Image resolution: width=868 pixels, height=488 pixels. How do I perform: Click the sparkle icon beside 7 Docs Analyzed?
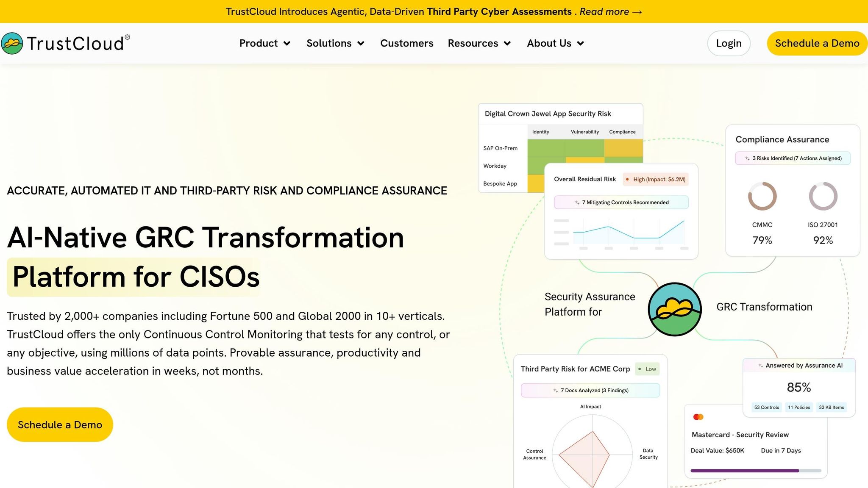click(556, 391)
